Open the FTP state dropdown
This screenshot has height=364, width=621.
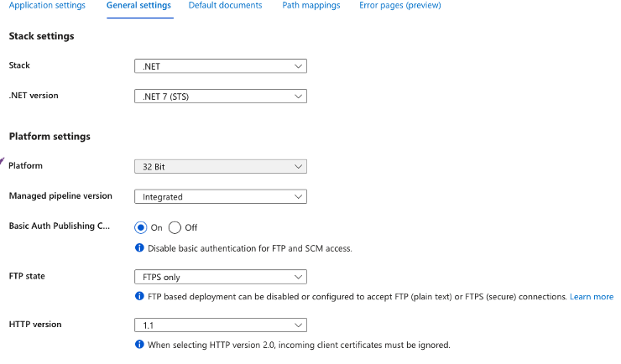click(220, 277)
